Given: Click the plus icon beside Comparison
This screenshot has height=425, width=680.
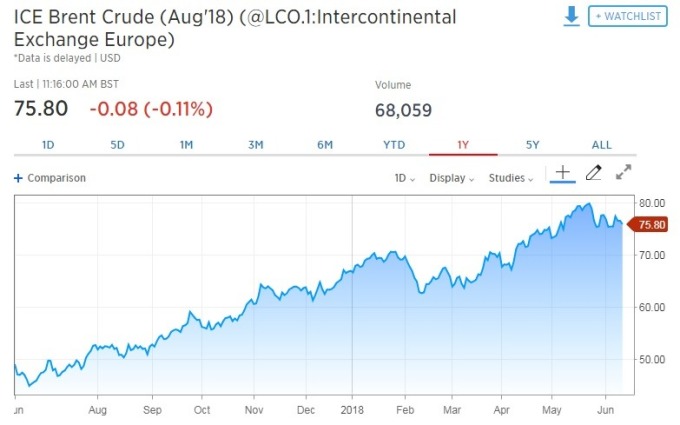Looking at the screenshot, I should pyautogui.click(x=18, y=178).
